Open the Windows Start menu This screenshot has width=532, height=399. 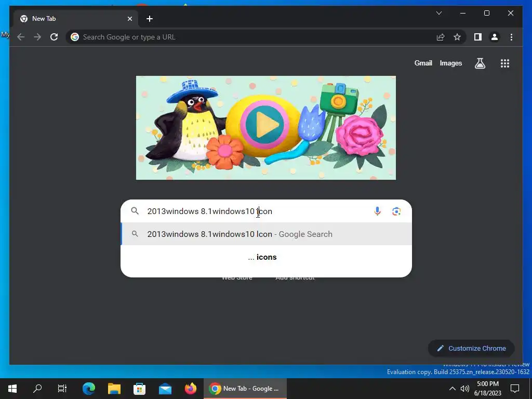tap(12, 389)
